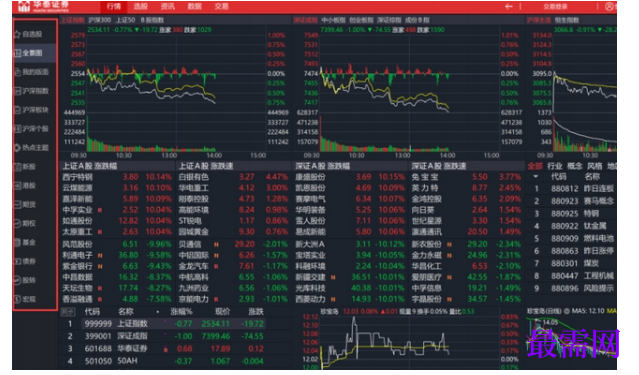This screenshot has height=375, width=639.
Task: Open 期权 sidebar icon
Action: pos(18,223)
